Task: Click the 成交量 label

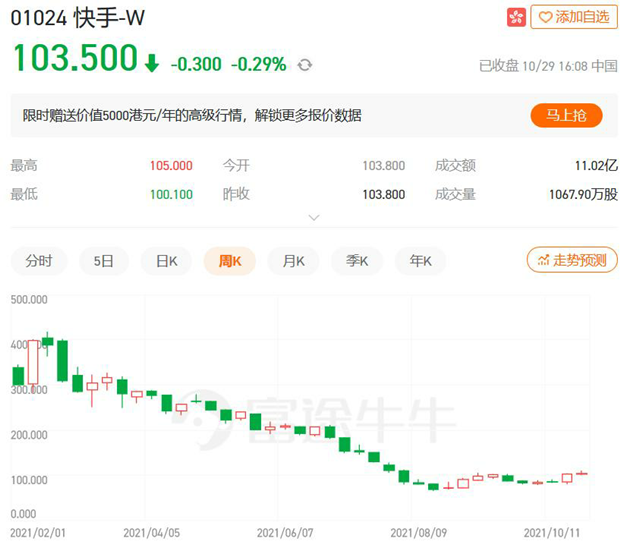Action: (455, 194)
